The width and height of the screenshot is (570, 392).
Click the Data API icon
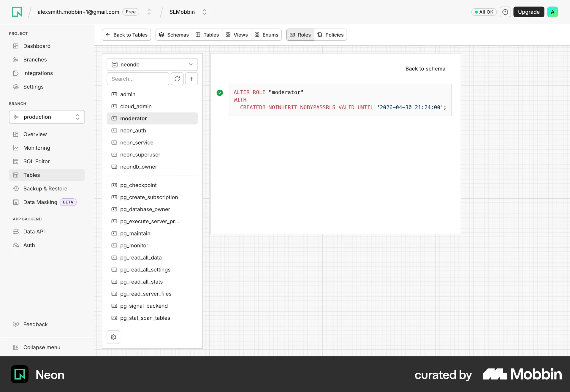16,232
